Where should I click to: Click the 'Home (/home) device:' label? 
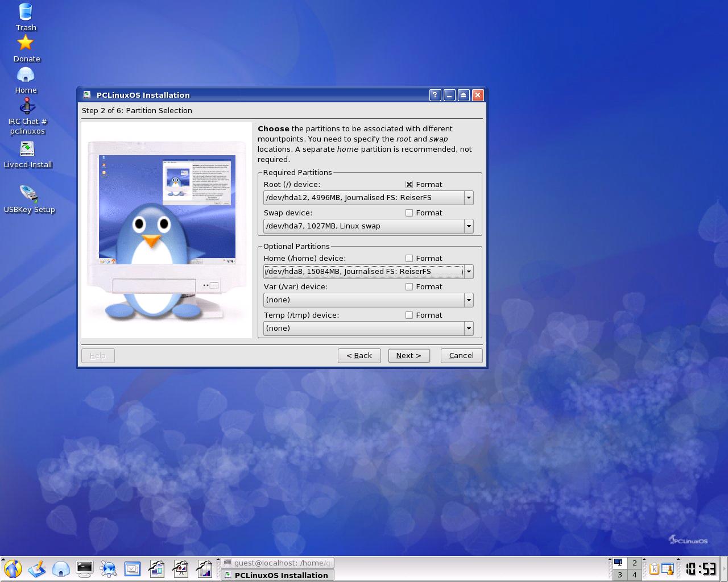coord(305,258)
